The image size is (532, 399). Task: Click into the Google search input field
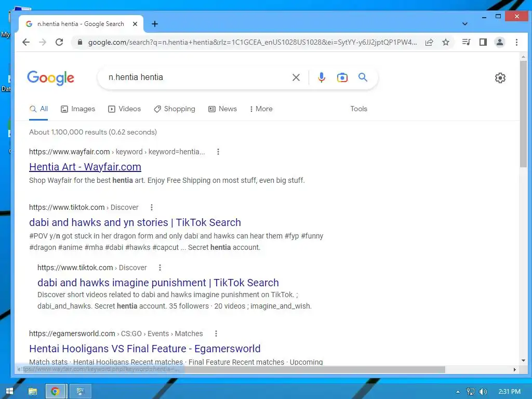pos(197,77)
